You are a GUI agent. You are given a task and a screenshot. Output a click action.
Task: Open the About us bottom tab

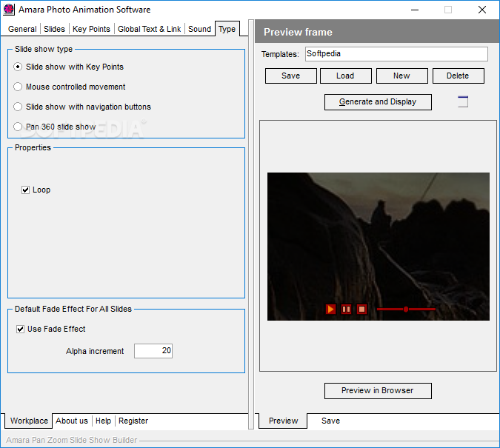[72, 421]
